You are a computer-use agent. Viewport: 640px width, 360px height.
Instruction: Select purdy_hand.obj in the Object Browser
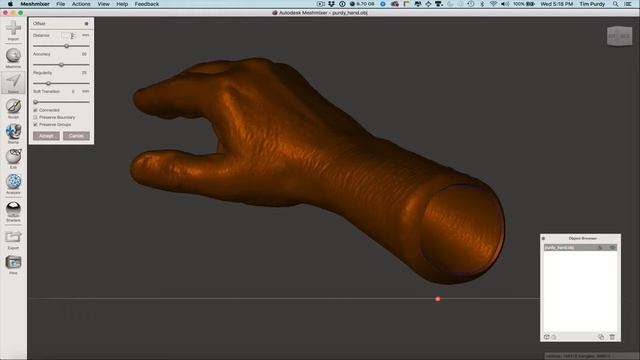[x=580, y=247]
